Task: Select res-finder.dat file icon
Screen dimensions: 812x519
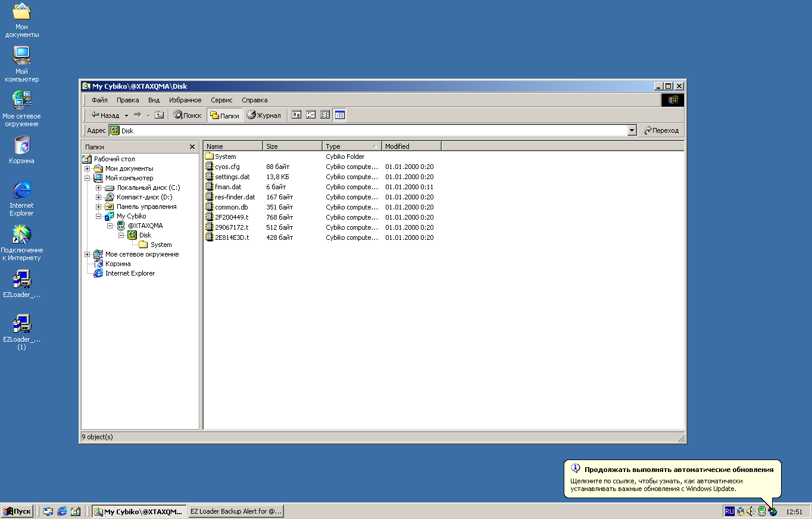Action: point(209,197)
